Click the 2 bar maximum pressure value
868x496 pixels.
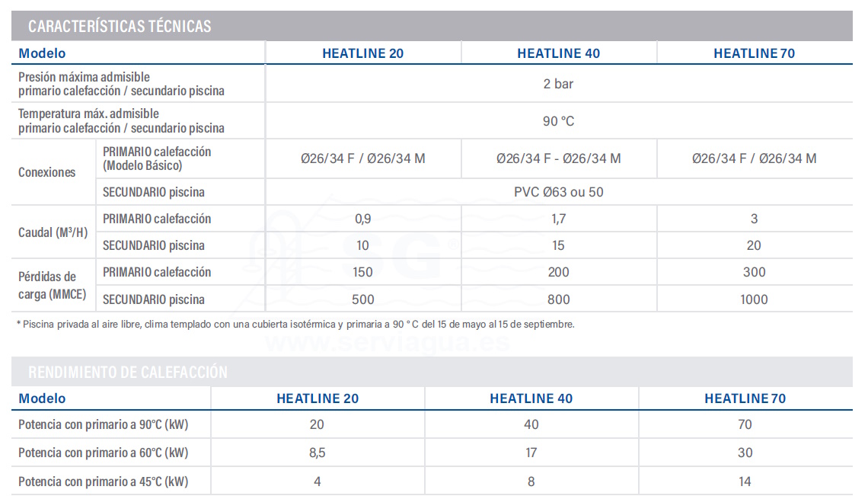(558, 84)
